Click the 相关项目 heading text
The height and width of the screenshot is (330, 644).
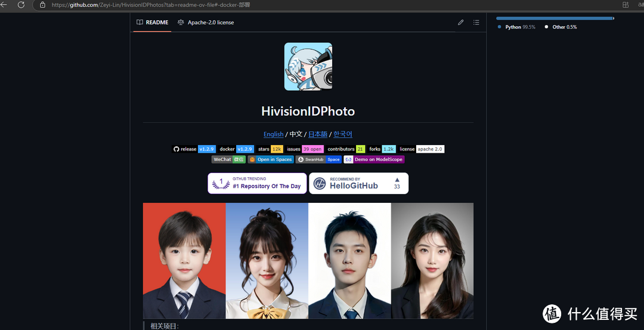(165, 326)
